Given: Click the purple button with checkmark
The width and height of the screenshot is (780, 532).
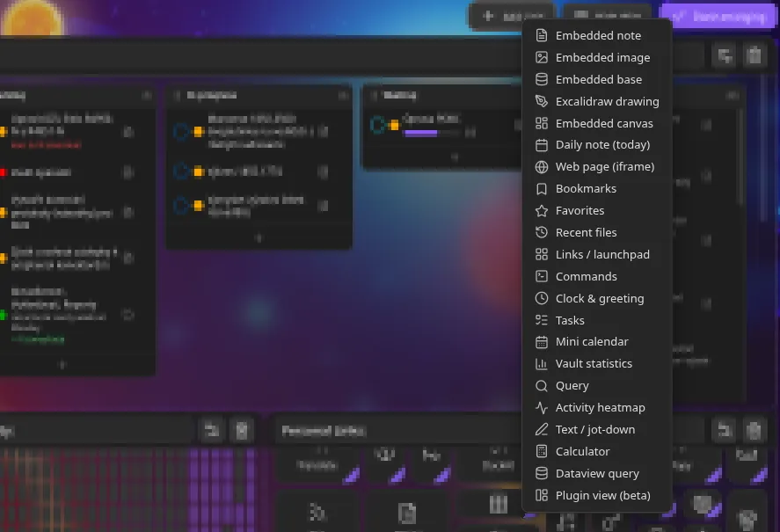Looking at the screenshot, I should (718, 17).
